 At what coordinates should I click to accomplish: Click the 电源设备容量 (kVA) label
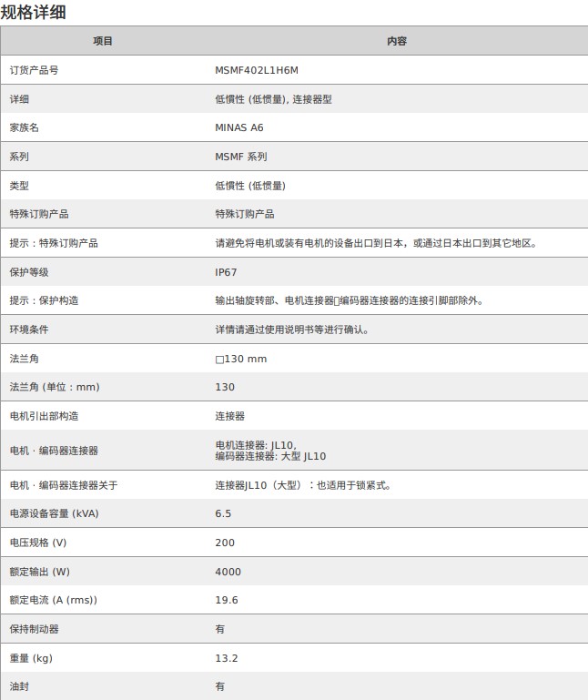click(54, 513)
